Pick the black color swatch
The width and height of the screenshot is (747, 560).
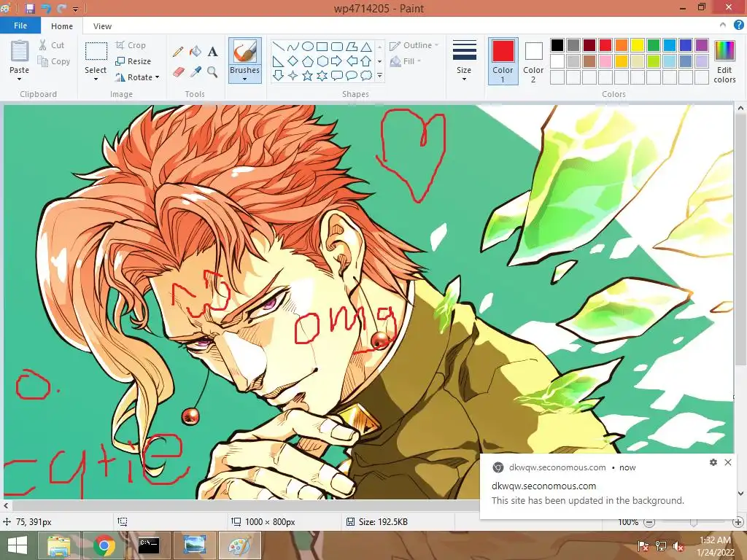[x=557, y=45]
